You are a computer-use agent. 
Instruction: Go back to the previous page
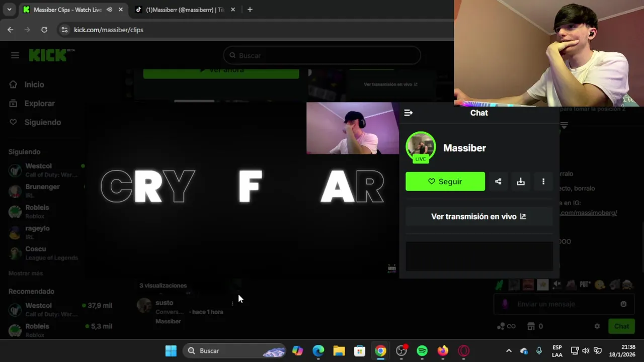point(11,30)
